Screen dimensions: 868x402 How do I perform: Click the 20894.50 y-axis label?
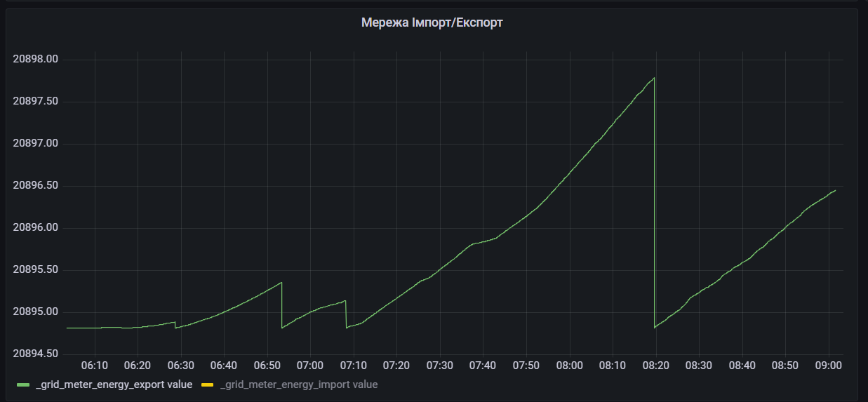point(35,354)
